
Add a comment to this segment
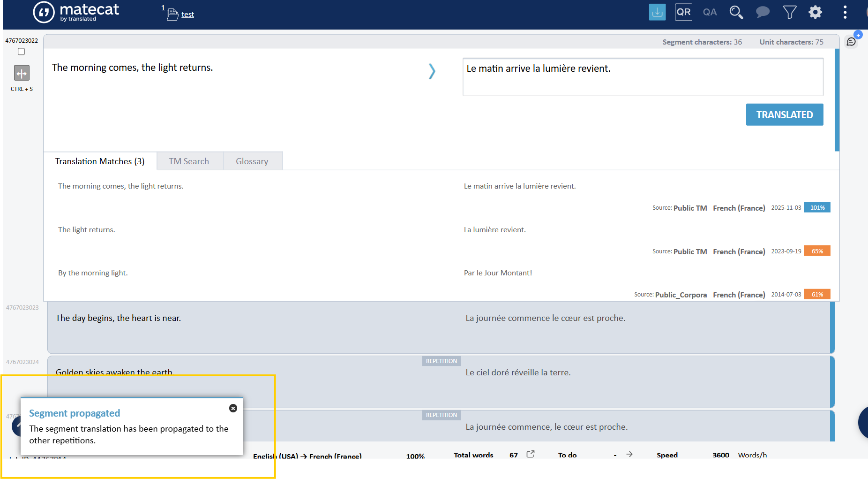[852, 41]
